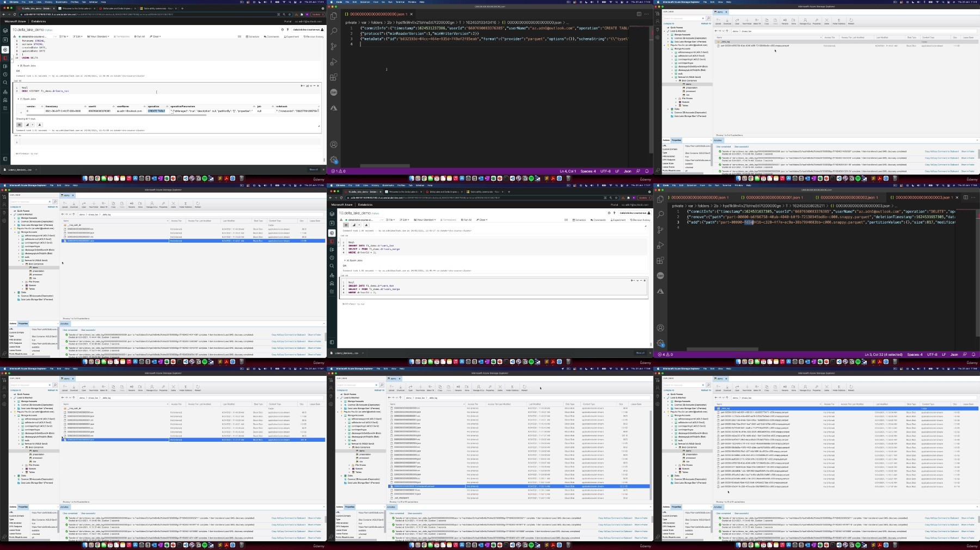The image size is (980, 550).
Task: Click split editor icon in single-tab VS Code window
Action: 639,14
